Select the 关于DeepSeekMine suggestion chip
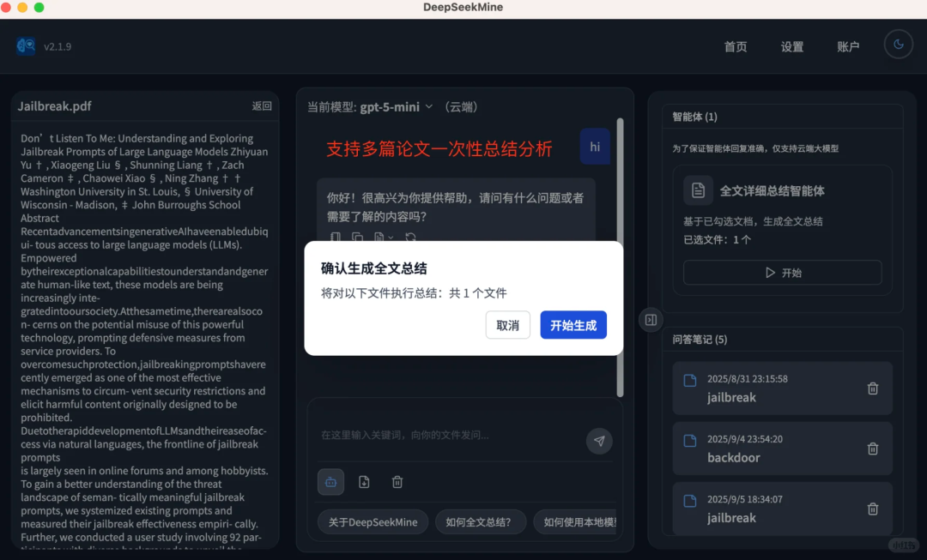The height and width of the screenshot is (560, 927). coord(373,522)
